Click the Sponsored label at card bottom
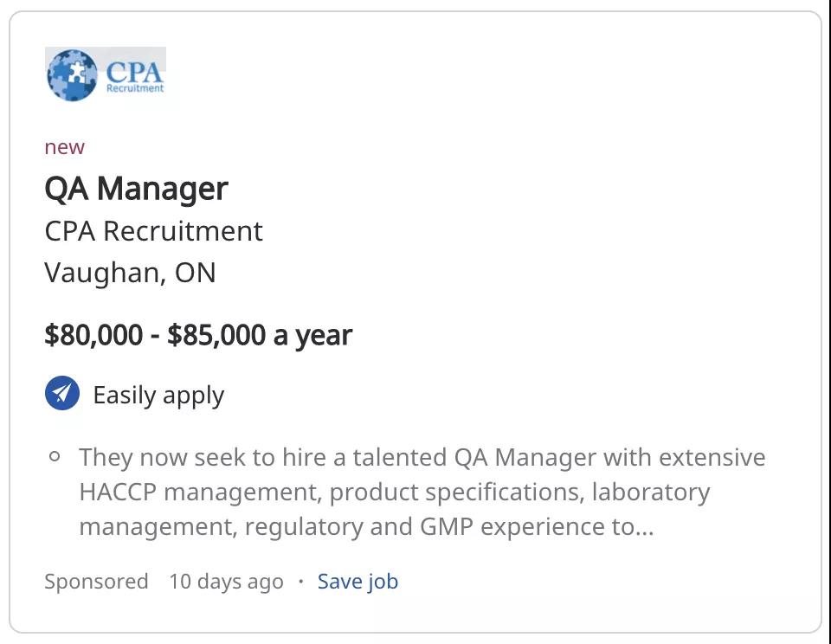Viewport: 831px width, 644px height. [96, 582]
